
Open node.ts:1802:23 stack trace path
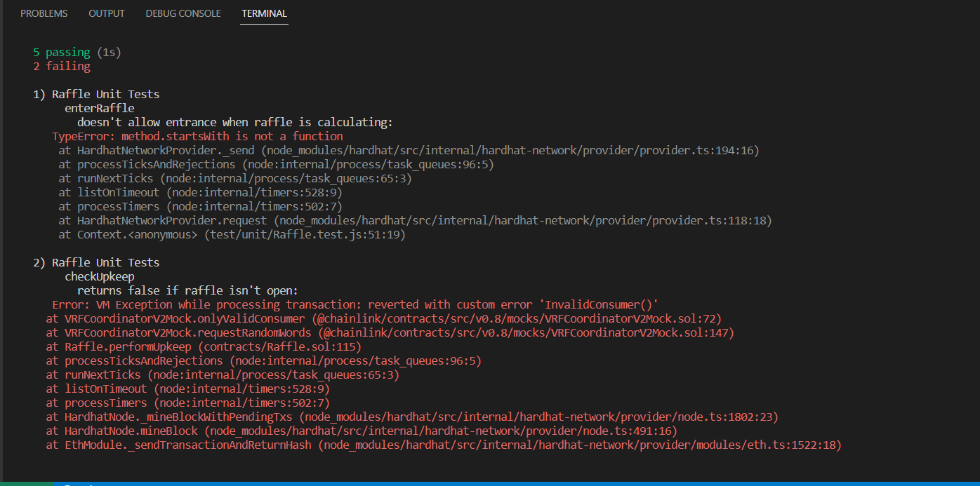540,417
